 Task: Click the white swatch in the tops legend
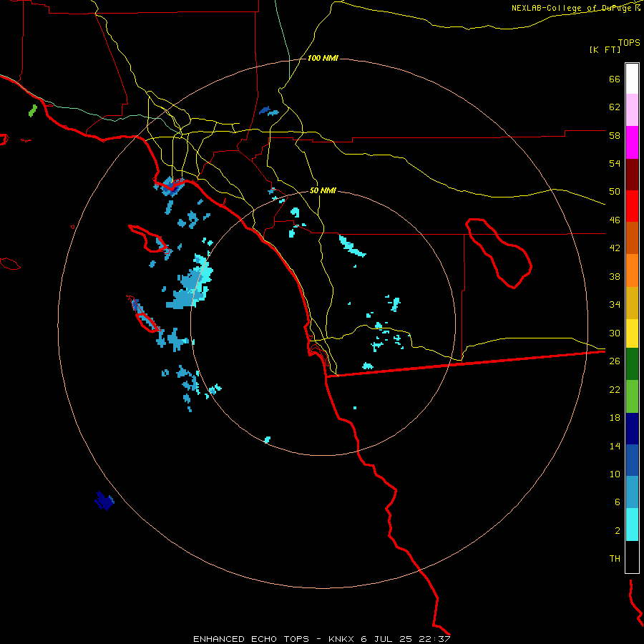tap(632, 79)
